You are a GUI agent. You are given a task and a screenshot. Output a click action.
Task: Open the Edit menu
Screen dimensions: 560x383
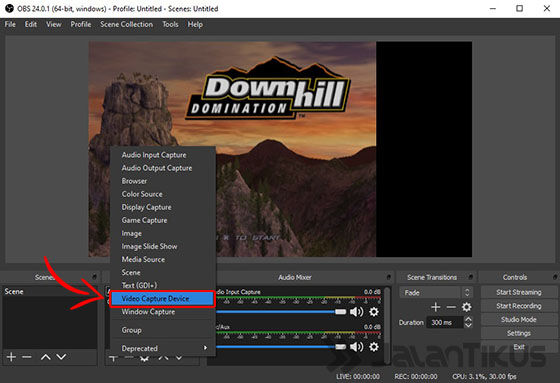[x=31, y=24]
